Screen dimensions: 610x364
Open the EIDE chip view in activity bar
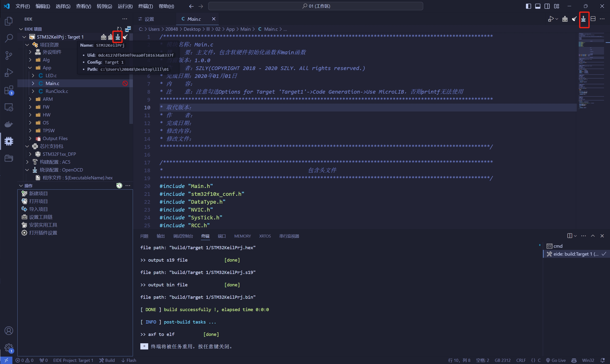pos(9,141)
